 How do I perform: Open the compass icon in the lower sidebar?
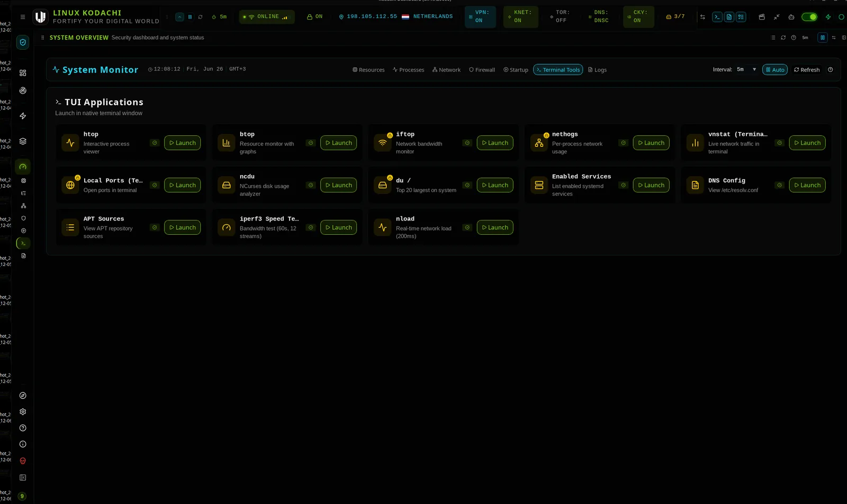(x=23, y=396)
